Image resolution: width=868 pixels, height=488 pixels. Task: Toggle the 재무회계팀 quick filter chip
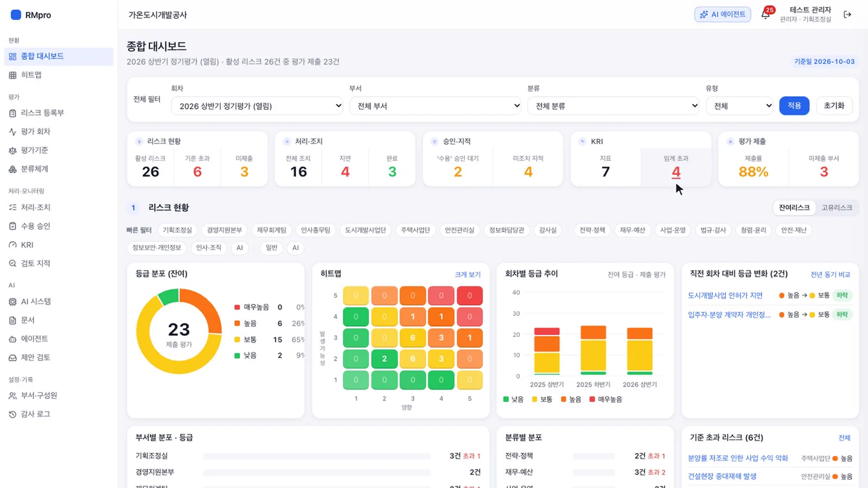point(271,230)
